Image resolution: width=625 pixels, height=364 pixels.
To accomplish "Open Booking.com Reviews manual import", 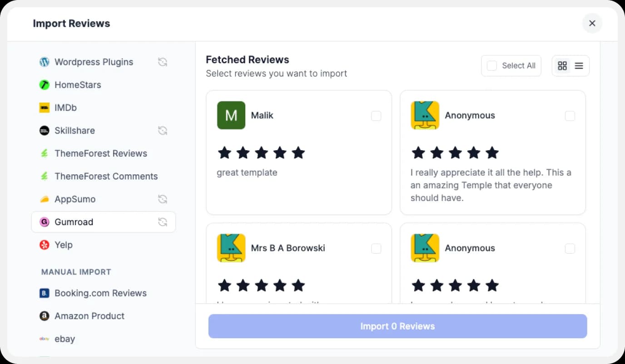I will [x=100, y=293].
